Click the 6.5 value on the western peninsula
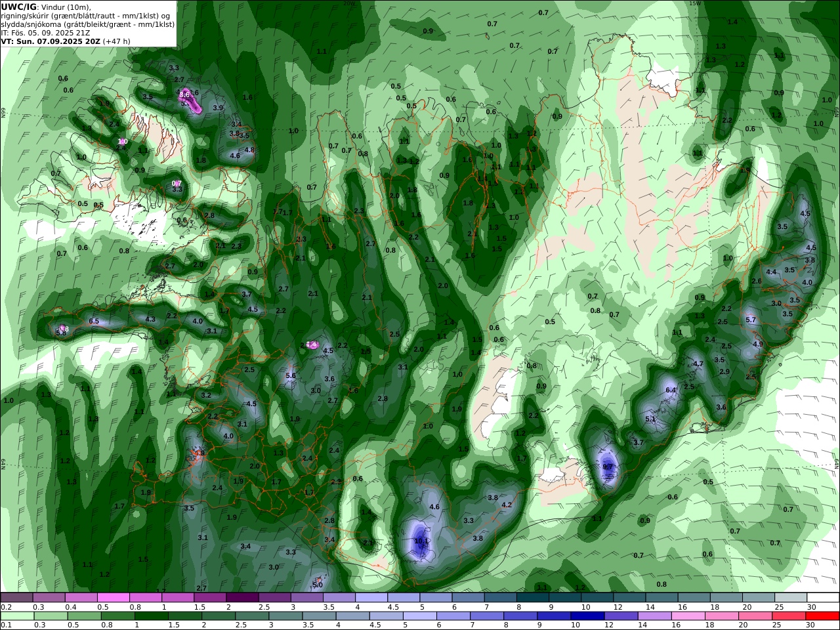The width and height of the screenshot is (840, 630). (94, 321)
